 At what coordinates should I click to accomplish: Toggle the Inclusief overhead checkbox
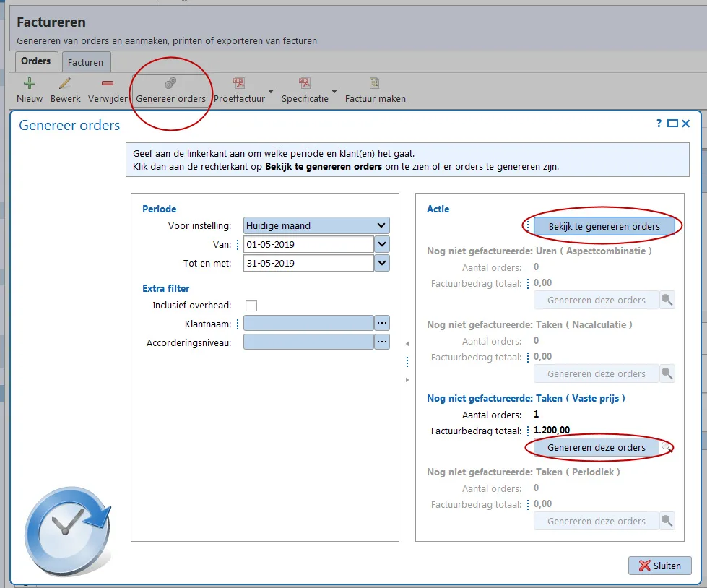(251, 306)
